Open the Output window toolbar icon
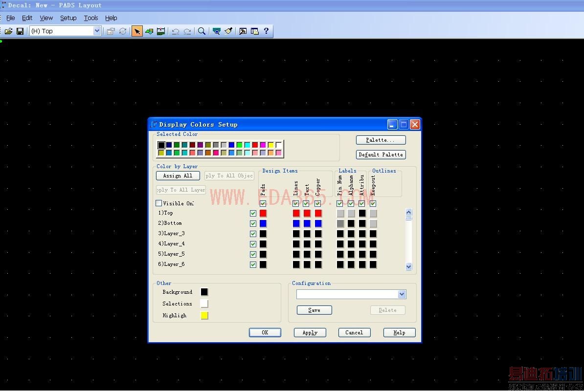584x392 pixels. coord(243,31)
